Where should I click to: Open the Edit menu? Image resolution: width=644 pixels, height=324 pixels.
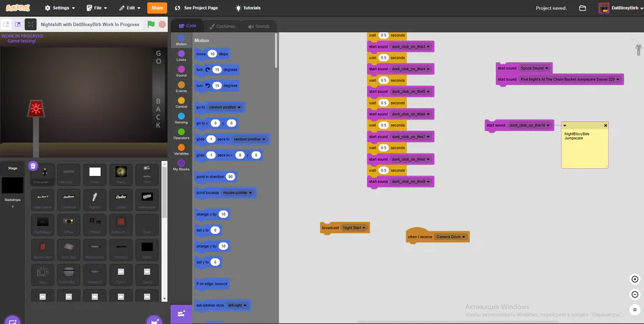pyautogui.click(x=130, y=8)
